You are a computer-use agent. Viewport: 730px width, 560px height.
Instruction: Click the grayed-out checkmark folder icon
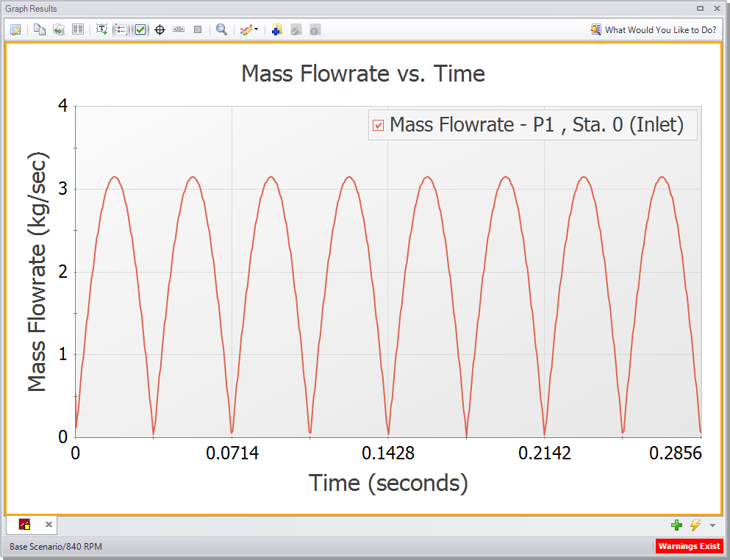tap(296, 30)
